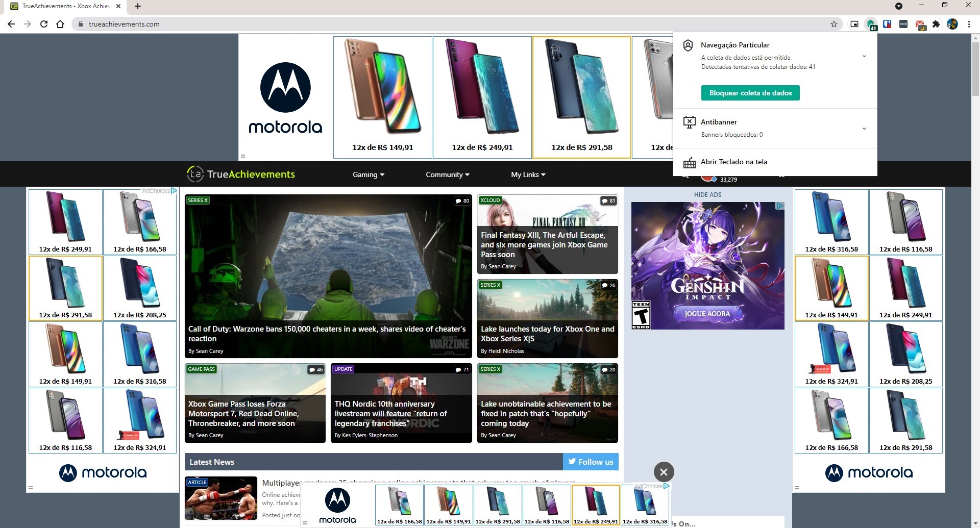Go forward to the next page
Screen dimensions: 980x528
[28, 24]
